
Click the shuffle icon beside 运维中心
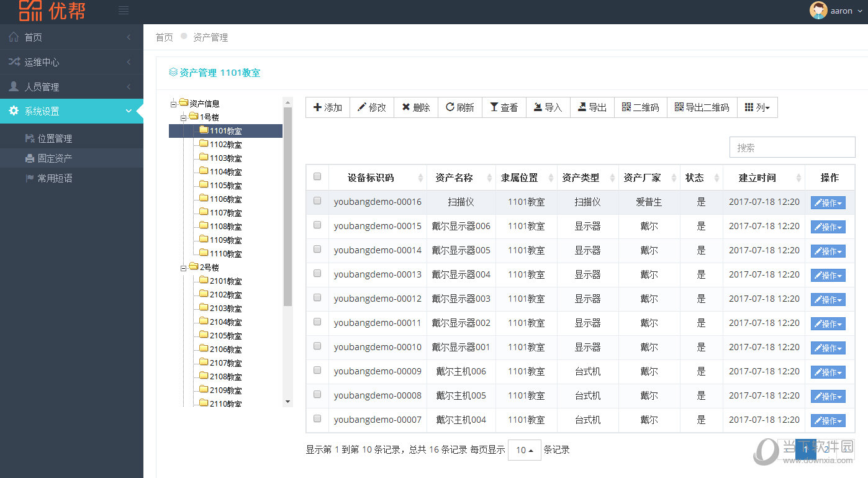point(14,62)
